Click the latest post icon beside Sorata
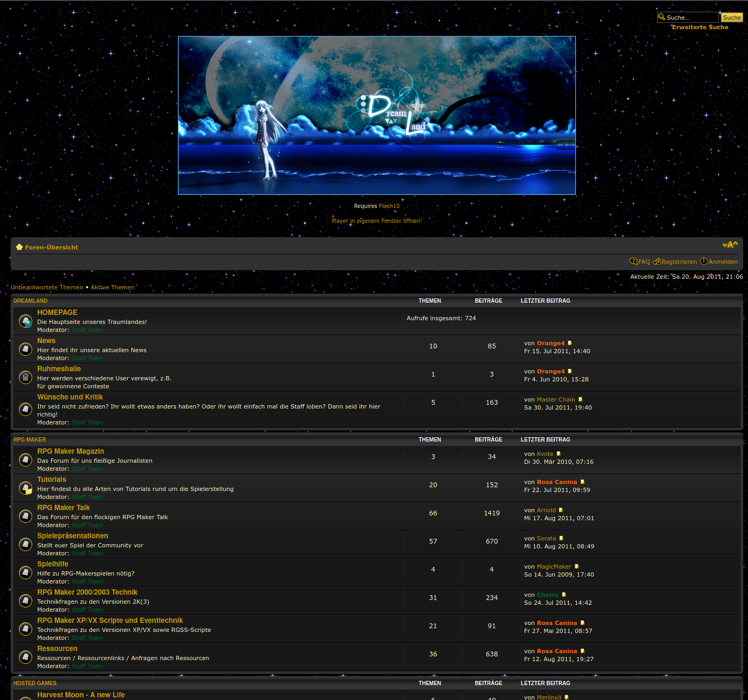 [x=561, y=539]
